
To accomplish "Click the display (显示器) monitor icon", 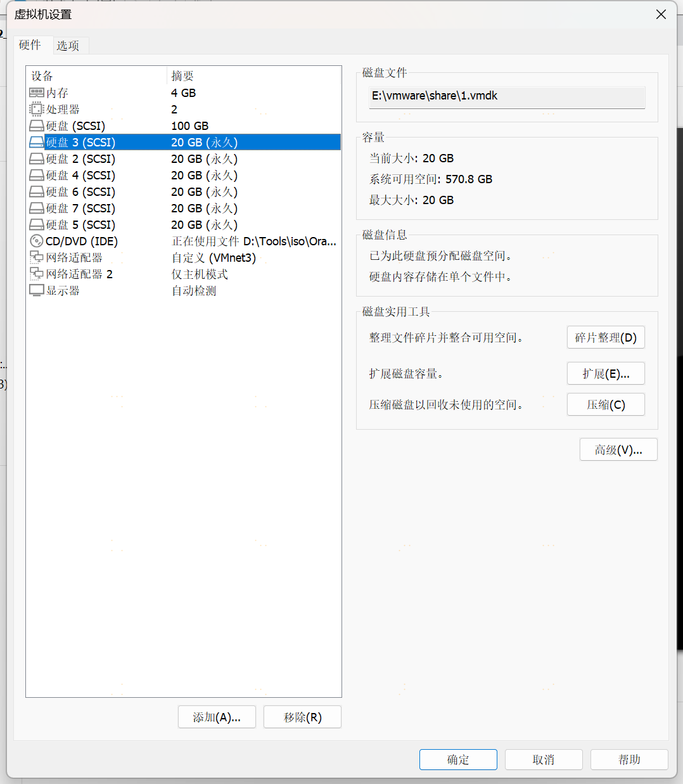I will pos(37,291).
